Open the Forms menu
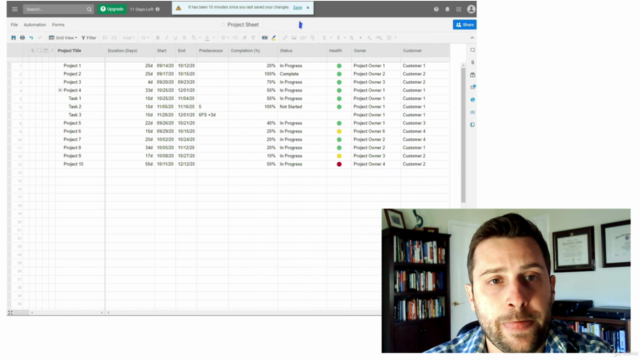This screenshot has width=640, height=360. [58, 24]
